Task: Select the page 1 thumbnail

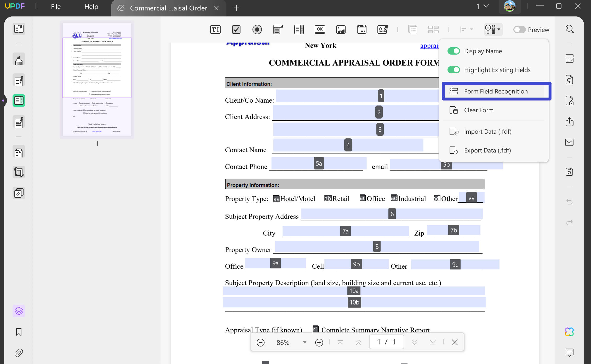Action: click(x=97, y=80)
